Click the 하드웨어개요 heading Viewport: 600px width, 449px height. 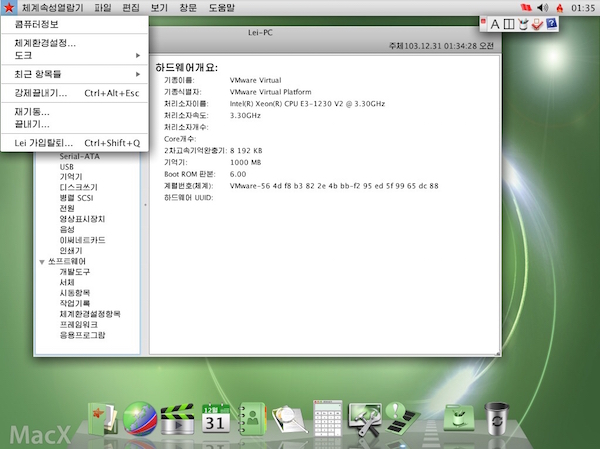pos(186,68)
